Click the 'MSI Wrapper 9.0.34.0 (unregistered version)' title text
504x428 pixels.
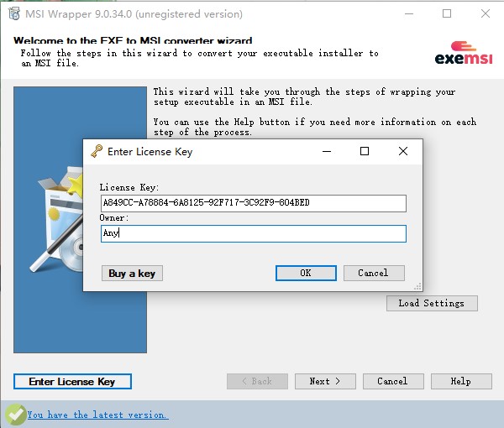coord(134,14)
